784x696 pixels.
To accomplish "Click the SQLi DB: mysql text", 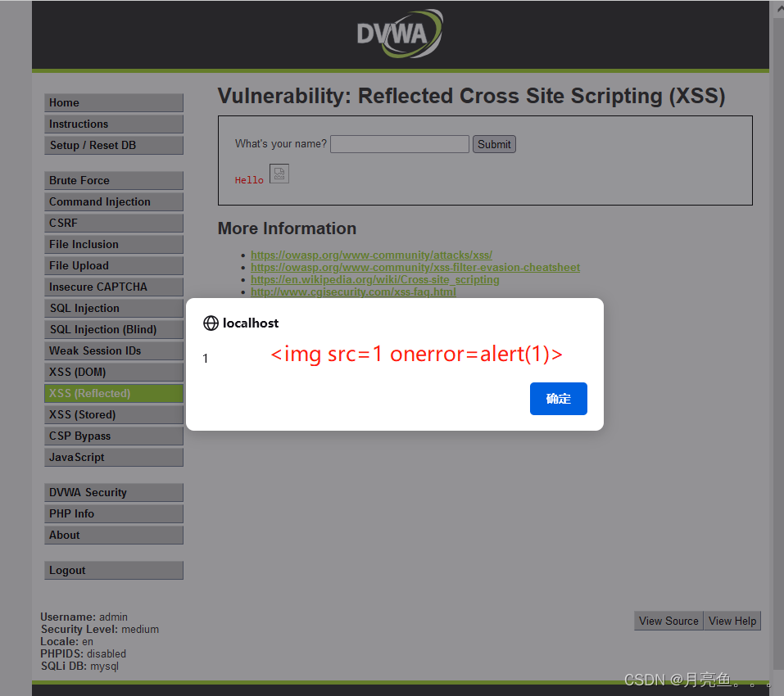I will pos(79,666).
